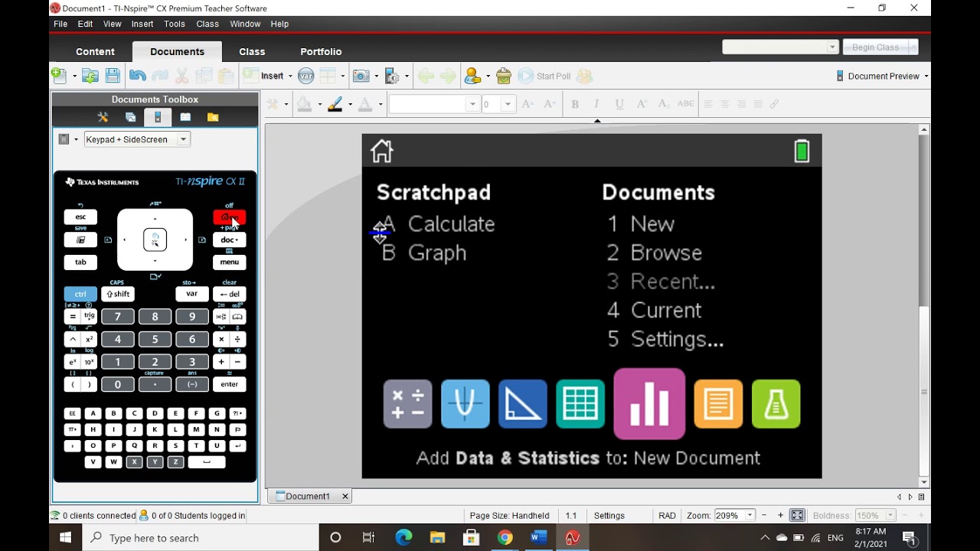Click the Screen Capture camera icon
Image resolution: width=980 pixels, height=551 pixels.
(360, 76)
